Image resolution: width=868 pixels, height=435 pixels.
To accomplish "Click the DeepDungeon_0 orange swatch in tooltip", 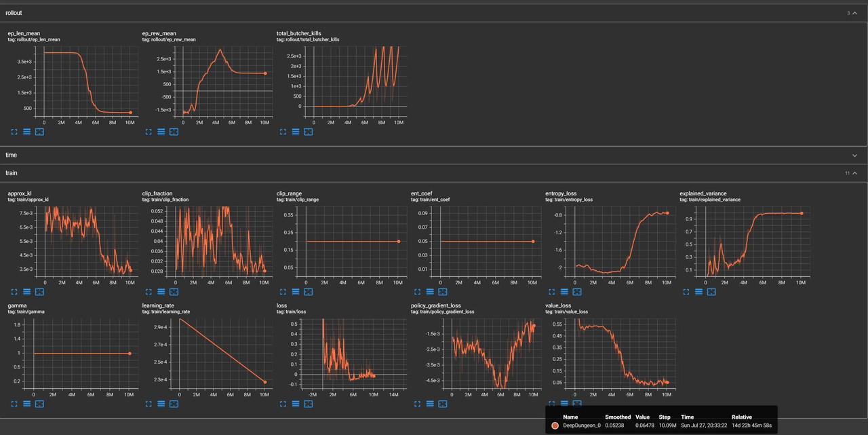I will (555, 425).
